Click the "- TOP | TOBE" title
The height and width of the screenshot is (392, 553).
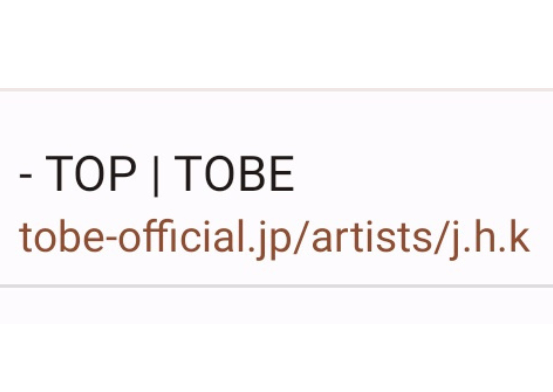(x=157, y=175)
